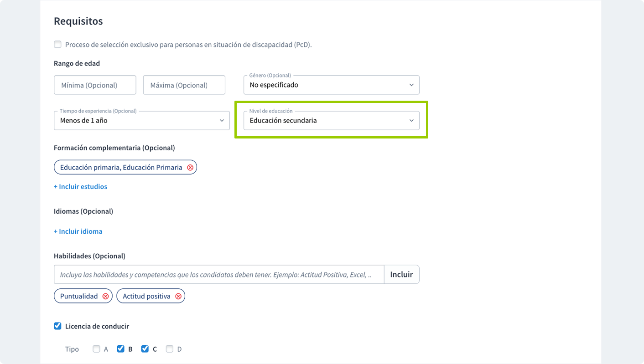Uncheck license type B
The width and height of the screenshot is (644, 364).
click(x=120, y=349)
